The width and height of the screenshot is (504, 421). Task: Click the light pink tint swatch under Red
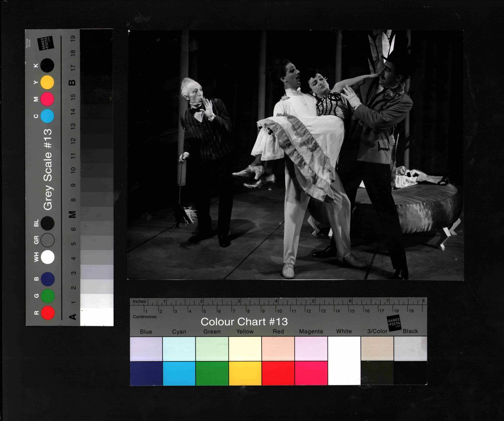pyautogui.click(x=278, y=348)
